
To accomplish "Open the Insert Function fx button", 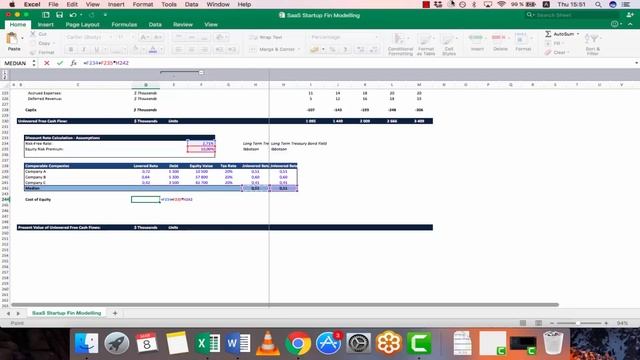I will coord(73,63).
